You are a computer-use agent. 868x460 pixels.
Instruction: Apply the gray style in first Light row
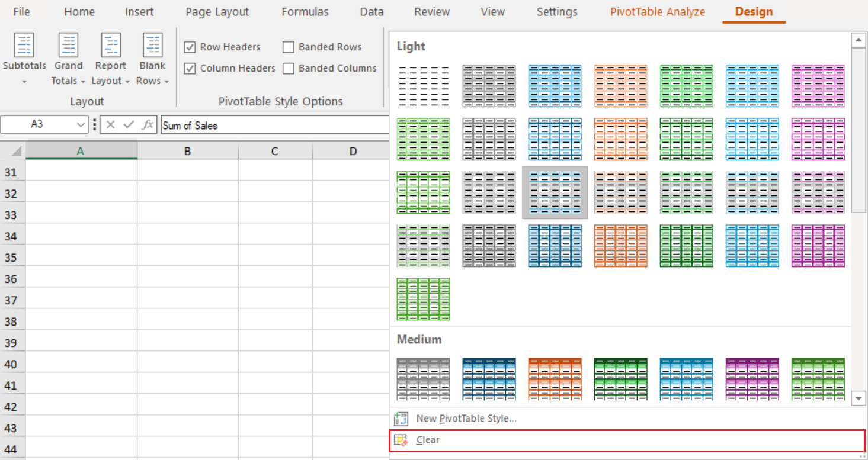click(489, 86)
